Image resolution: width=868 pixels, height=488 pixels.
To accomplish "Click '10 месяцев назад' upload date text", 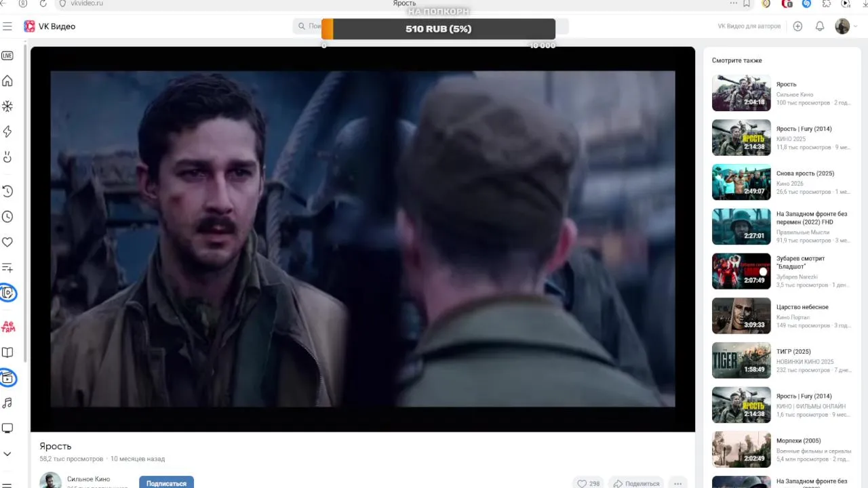I will 138,459.
